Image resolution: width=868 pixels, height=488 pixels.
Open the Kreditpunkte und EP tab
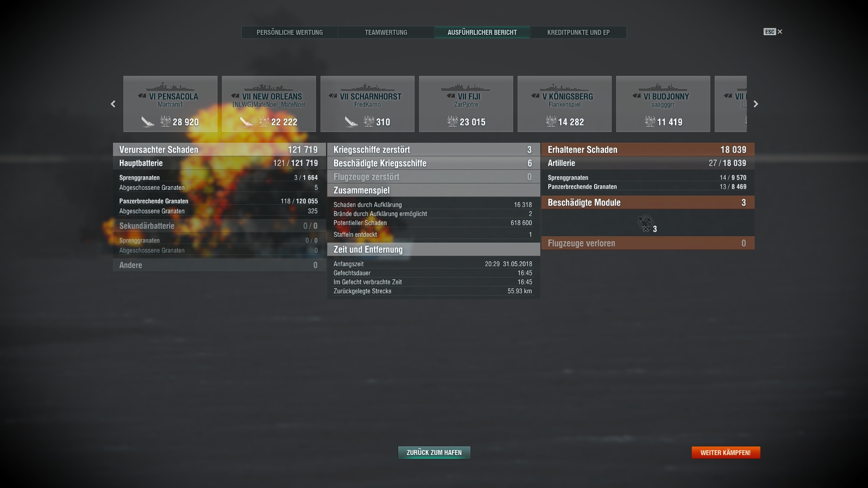pos(578,33)
